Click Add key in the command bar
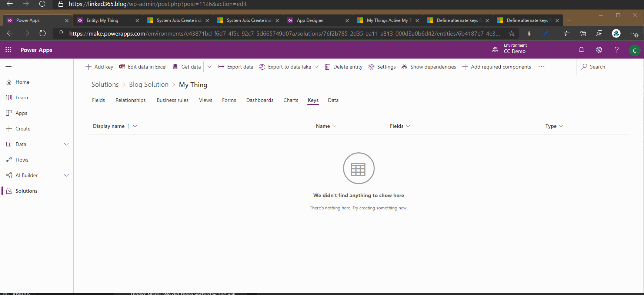Screen dimensions: 644x295 [99, 67]
